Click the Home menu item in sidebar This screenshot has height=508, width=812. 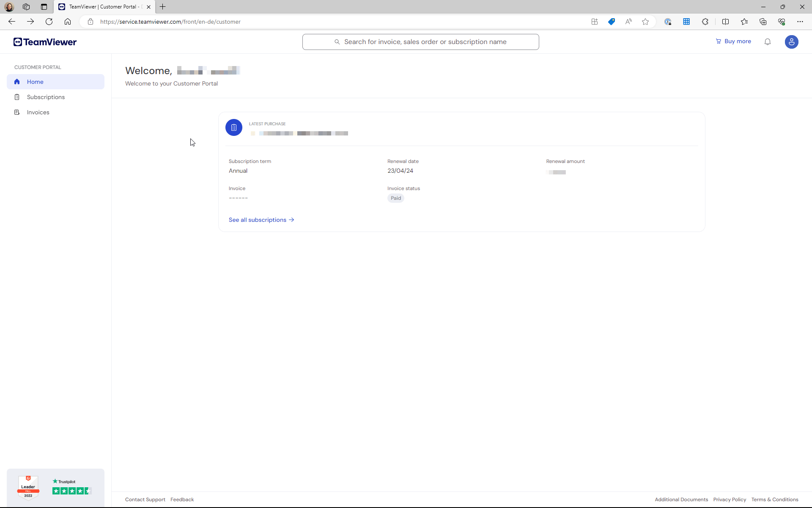click(x=56, y=81)
